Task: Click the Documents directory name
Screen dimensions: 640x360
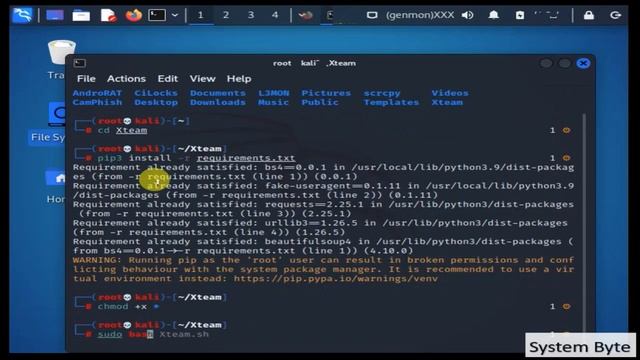Action: click(218, 93)
